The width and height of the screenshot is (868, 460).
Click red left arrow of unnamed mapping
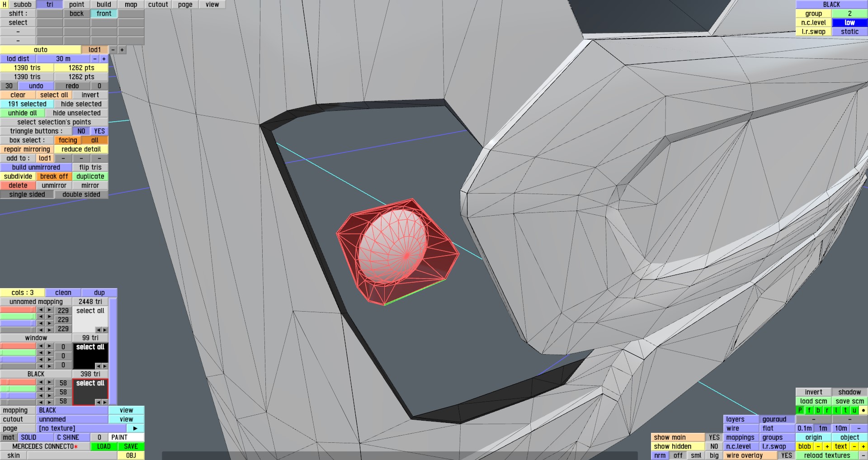[x=41, y=310]
